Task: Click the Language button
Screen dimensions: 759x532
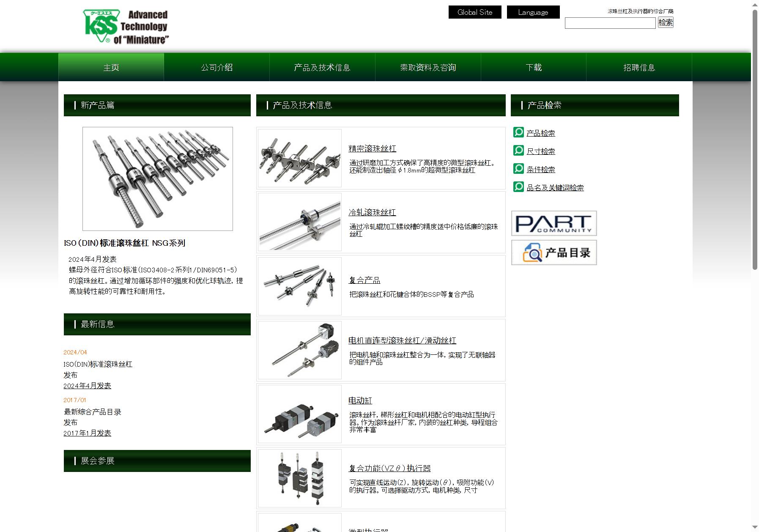Action: (533, 12)
